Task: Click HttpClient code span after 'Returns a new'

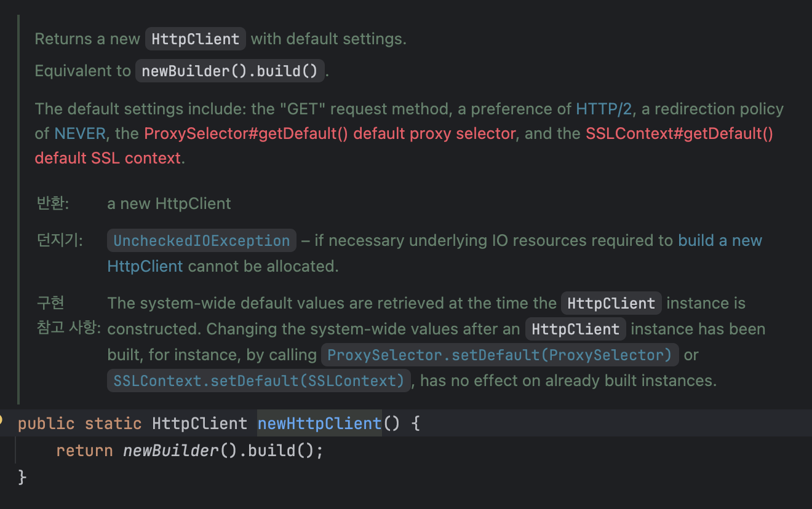Action: (196, 39)
